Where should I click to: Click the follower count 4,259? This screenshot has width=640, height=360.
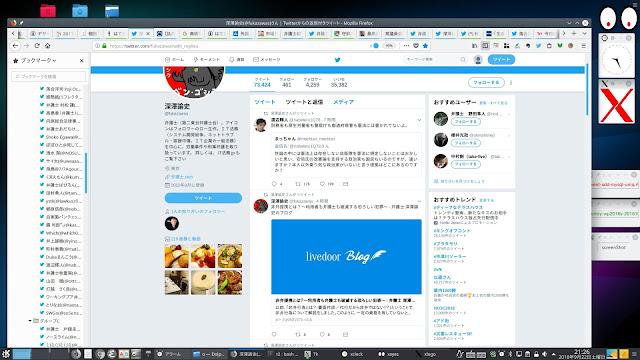click(312, 85)
